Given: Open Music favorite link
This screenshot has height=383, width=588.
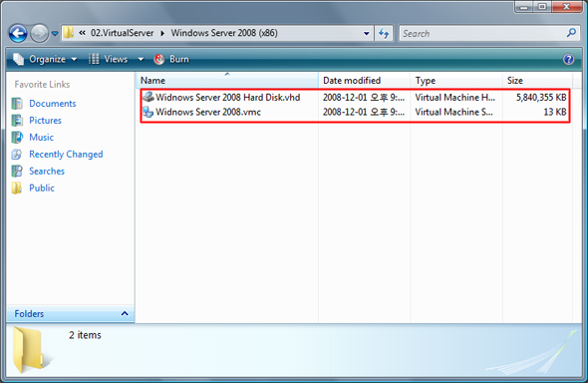Looking at the screenshot, I should (41, 138).
